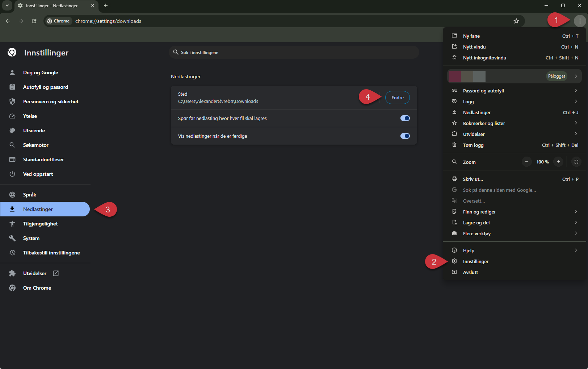
Task: Bookmark this page with the star icon
Action: click(x=516, y=21)
